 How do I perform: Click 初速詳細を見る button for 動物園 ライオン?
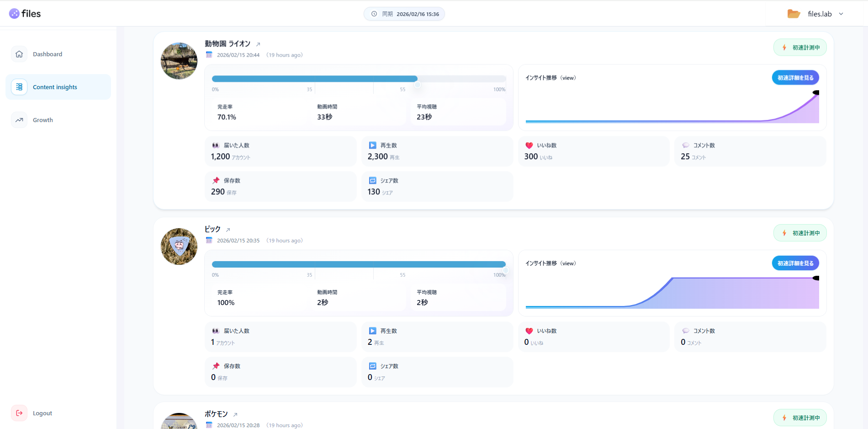[x=795, y=78]
